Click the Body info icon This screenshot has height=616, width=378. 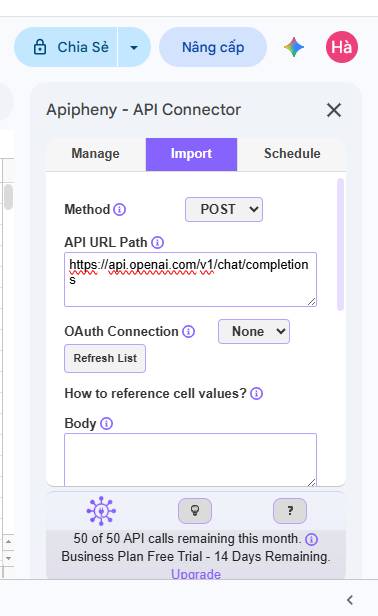click(106, 424)
